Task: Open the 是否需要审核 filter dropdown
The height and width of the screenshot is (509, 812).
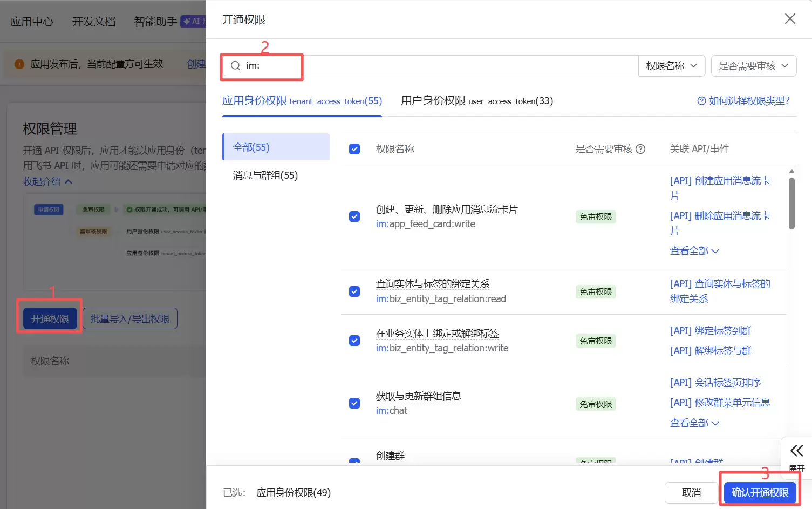Action: (x=754, y=65)
